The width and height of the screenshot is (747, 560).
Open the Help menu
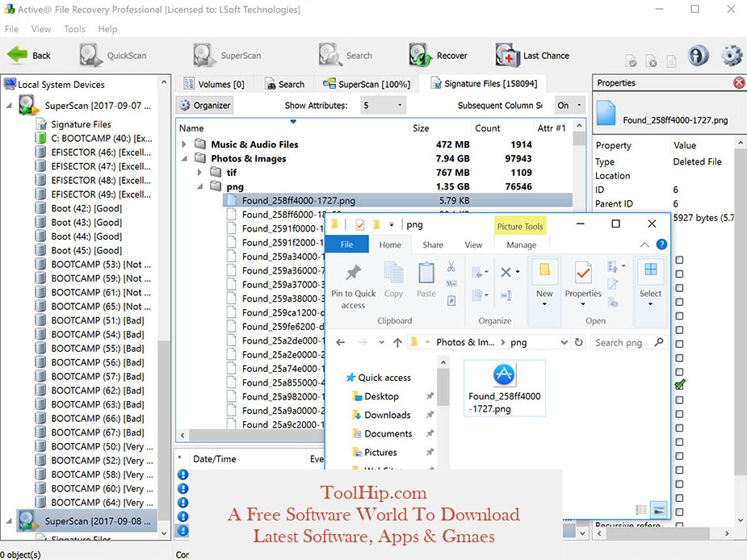pos(107,29)
